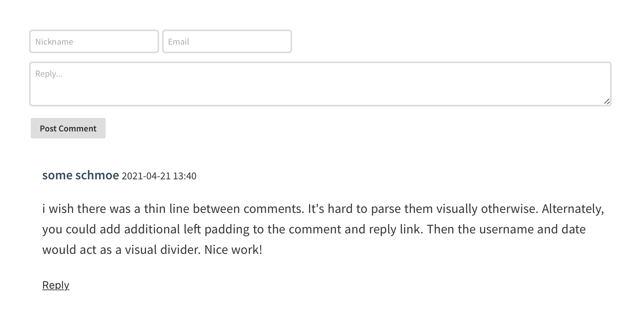The width and height of the screenshot is (644, 312).
Task: Focus the Email text field
Action: [x=227, y=41]
